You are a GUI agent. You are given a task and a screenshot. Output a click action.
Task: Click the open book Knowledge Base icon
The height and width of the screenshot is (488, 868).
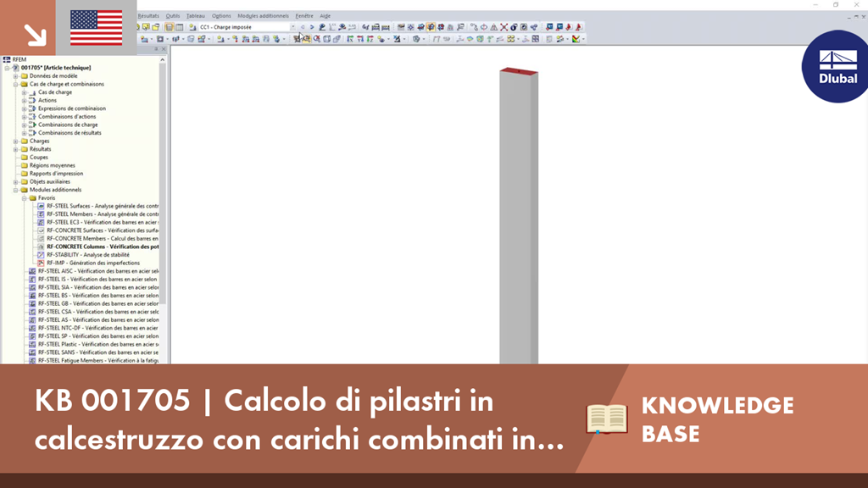coord(607,419)
